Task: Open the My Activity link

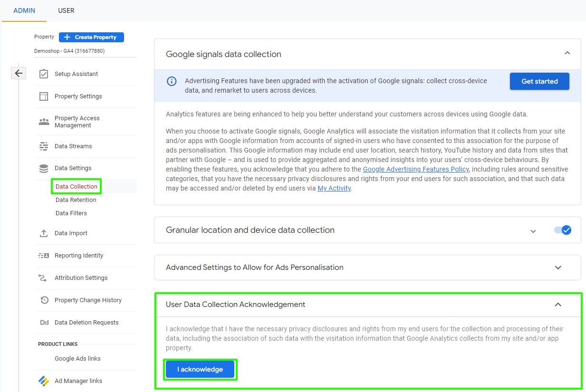Action: pyautogui.click(x=334, y=188)
